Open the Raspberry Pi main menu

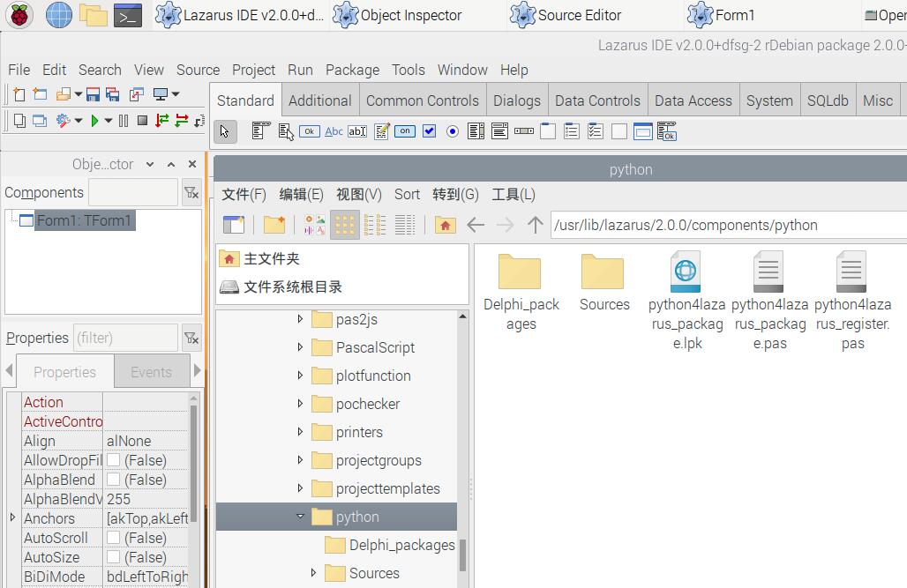[19, 15]
